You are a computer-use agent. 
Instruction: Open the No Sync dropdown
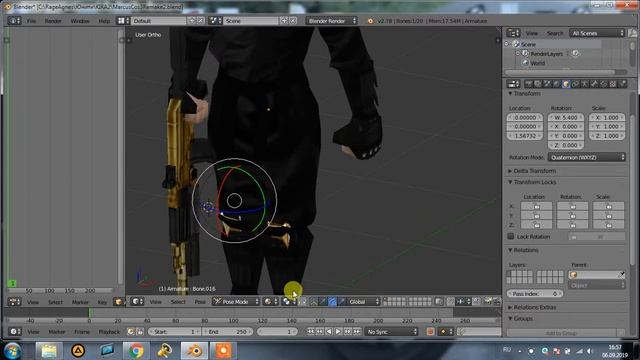pyautogui.click(x=391, y=332)
